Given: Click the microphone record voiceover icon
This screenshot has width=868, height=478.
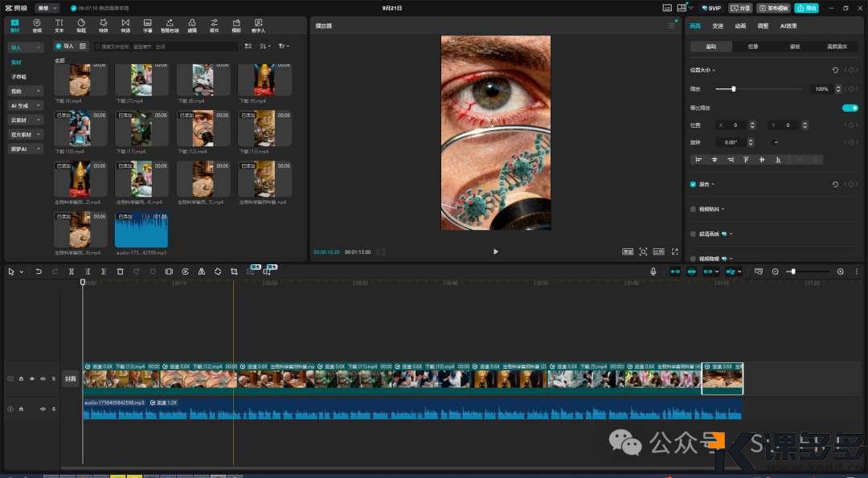Looking at the screenshot, I should (653, 272).
